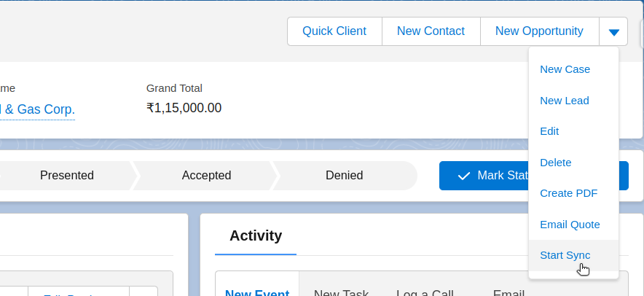The image size is (644, 296).
Task: Select New Case from the dropdown menu
Action: (565, 69)
